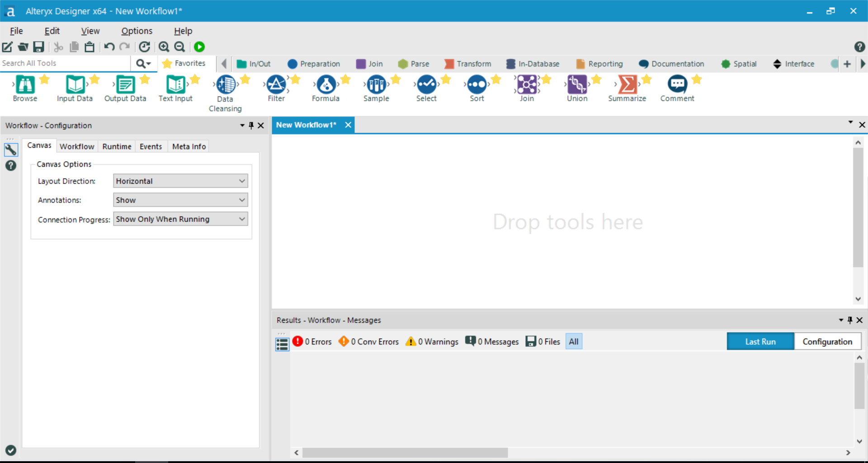Viewport: 868px width, 463px height.
Task: Undo the last action
Action: pyautogui.click(x=109, y=47)
